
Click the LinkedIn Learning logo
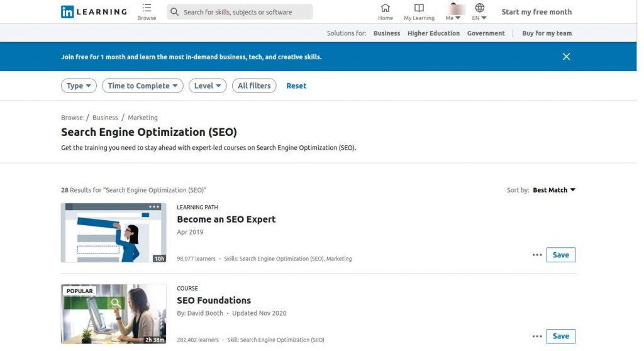pos(94,11)
